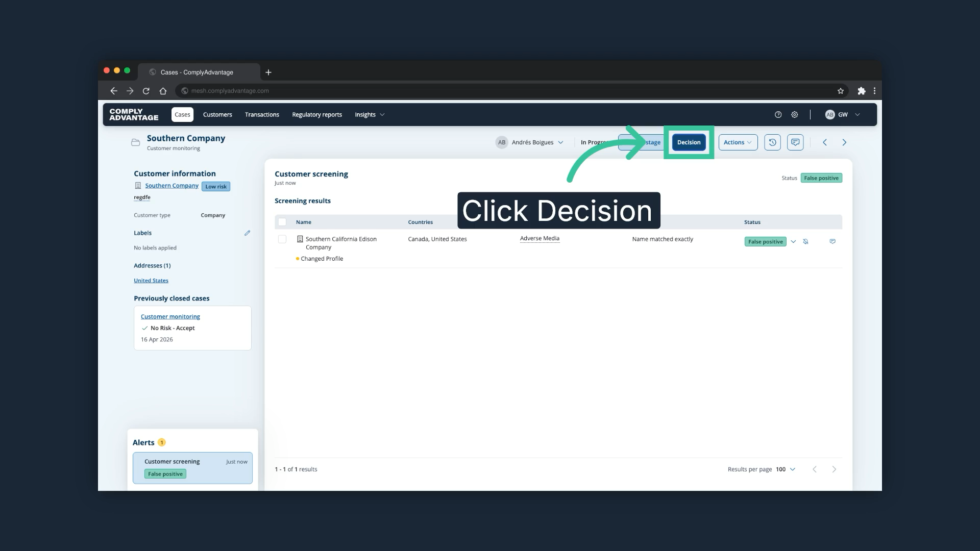Go to the next case arrow

(x=844, y=142)
